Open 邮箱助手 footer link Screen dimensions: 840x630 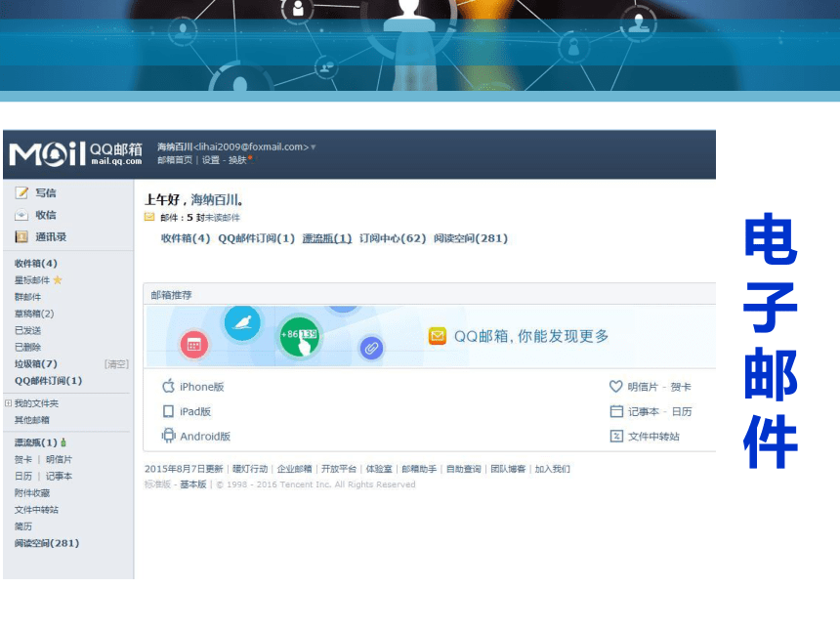[419, 469]
